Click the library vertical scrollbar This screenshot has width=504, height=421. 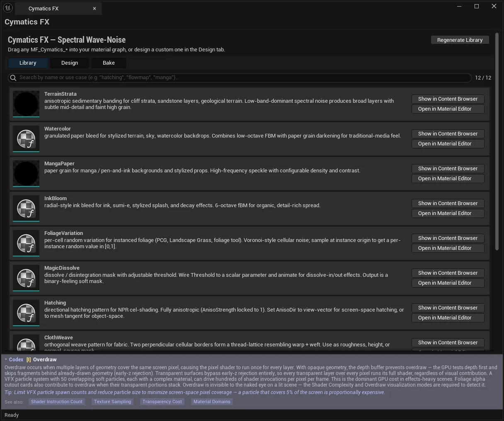click(497, 141)
